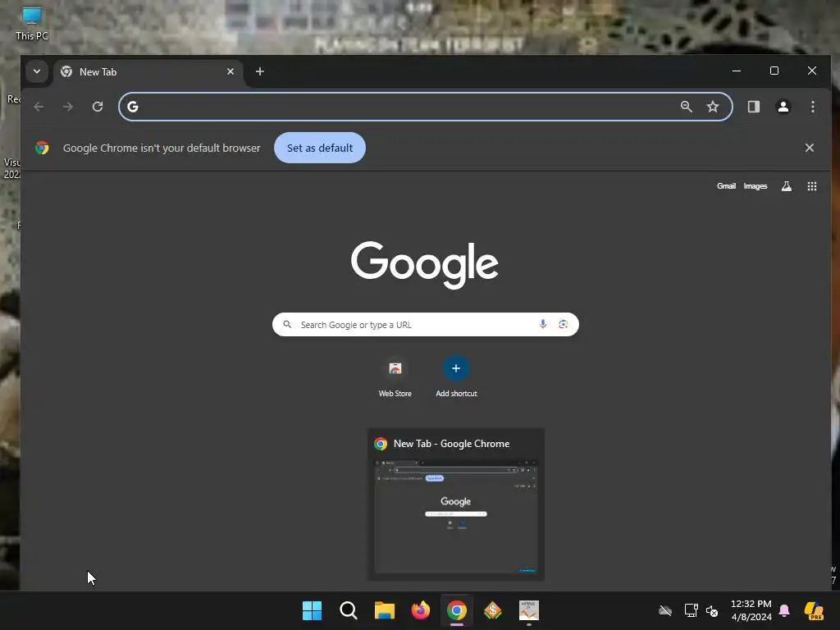840x630 pixels.
Task: Select the This PC desktop icon
Action: [x=32, y=24]
